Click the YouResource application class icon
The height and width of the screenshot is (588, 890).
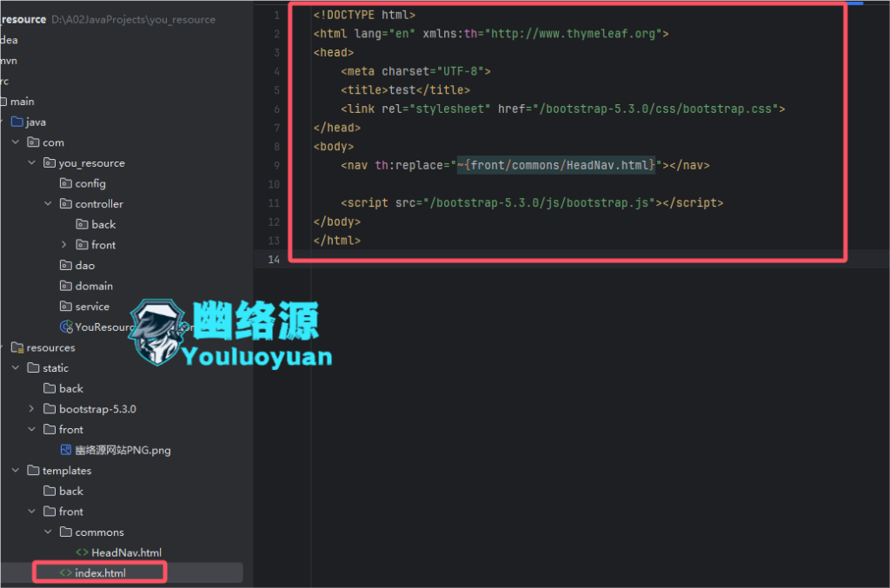[x=66, y=327]
